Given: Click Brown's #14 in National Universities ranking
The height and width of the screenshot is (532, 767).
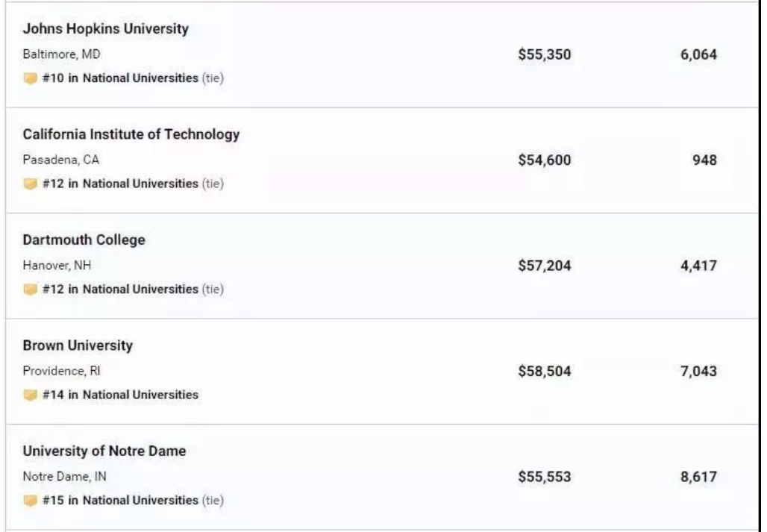Looking at the screenshot, I should pos(120,395).
